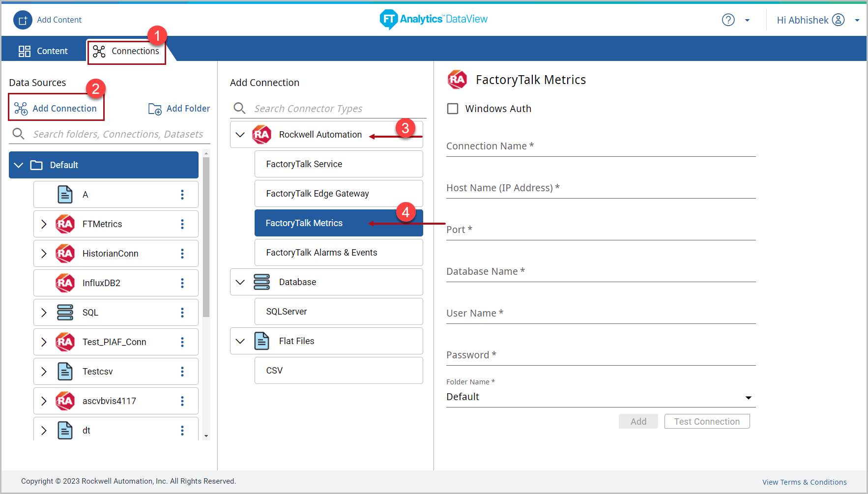Open View Terms & Conditions link

pyautogui.click(x=804, y=482)
